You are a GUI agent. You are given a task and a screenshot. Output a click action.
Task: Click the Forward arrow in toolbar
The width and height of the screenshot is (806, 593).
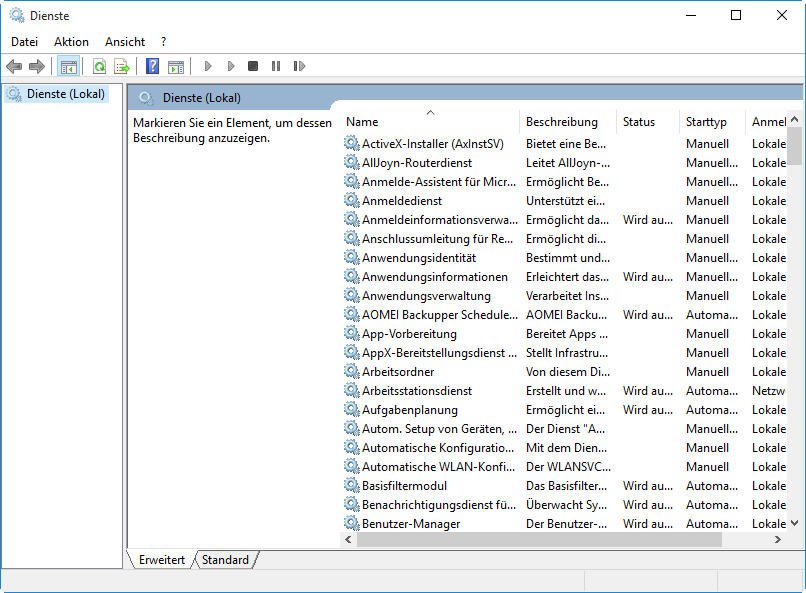(x=37, y=66)
